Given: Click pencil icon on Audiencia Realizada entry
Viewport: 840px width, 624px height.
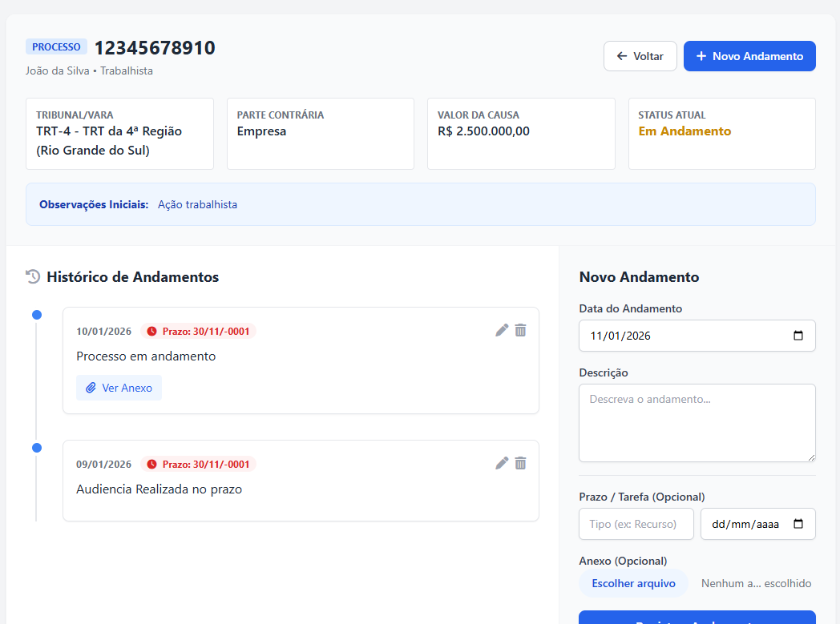Looking at the screenshot, I should (502, 463).
